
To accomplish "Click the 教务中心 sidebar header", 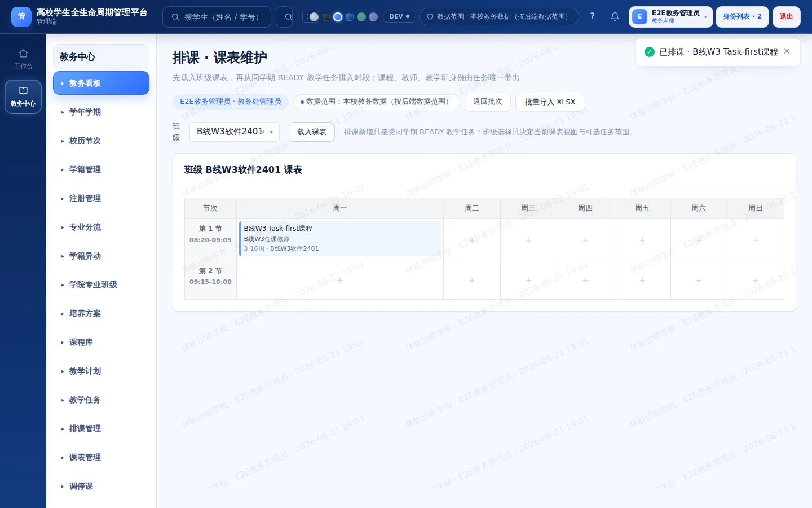I will [x=101, y=56].
